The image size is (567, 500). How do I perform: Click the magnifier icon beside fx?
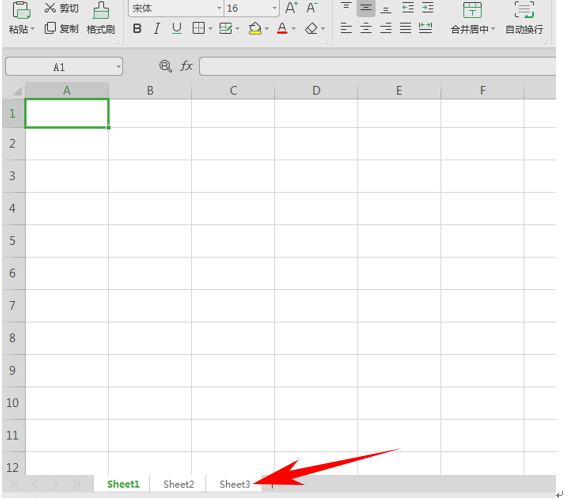point(165,66)
